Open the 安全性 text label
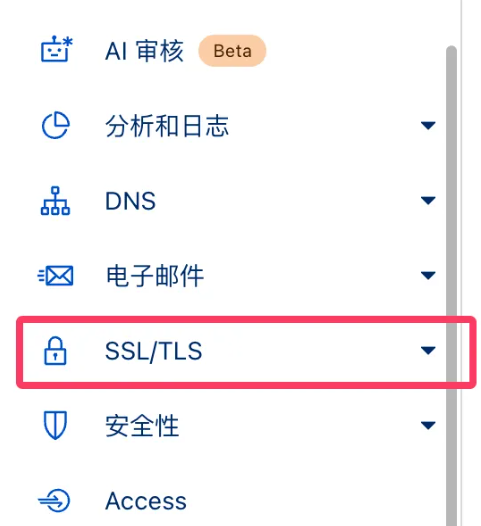The image size is (481, 526). click(x=142, y=426)
